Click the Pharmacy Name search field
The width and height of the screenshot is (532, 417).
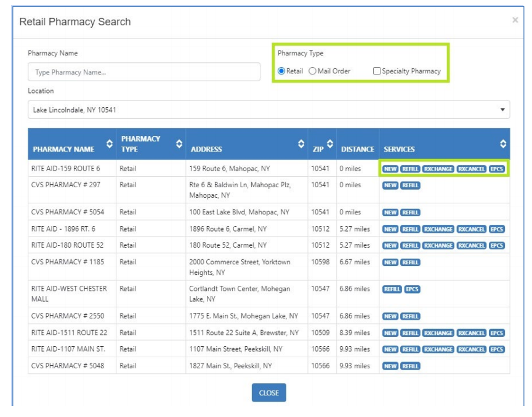pyautogui.click(x=144, y=72)
